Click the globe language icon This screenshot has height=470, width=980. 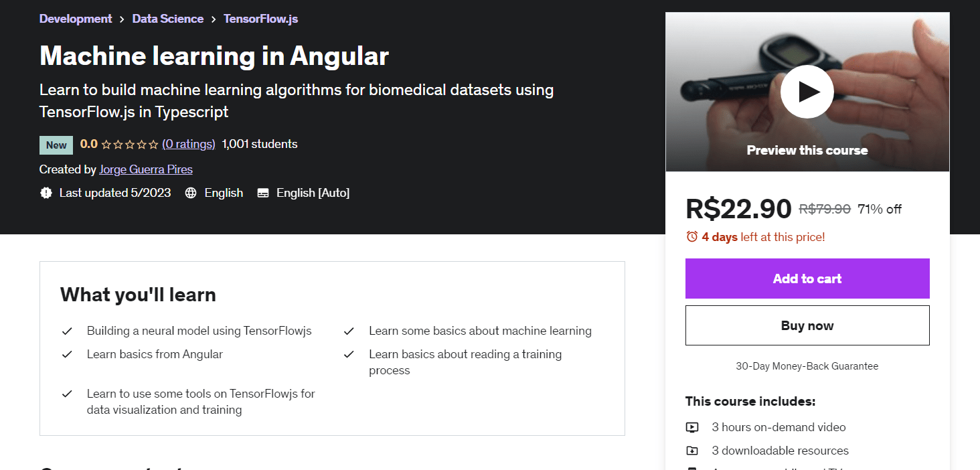click(x=191, y=193)
